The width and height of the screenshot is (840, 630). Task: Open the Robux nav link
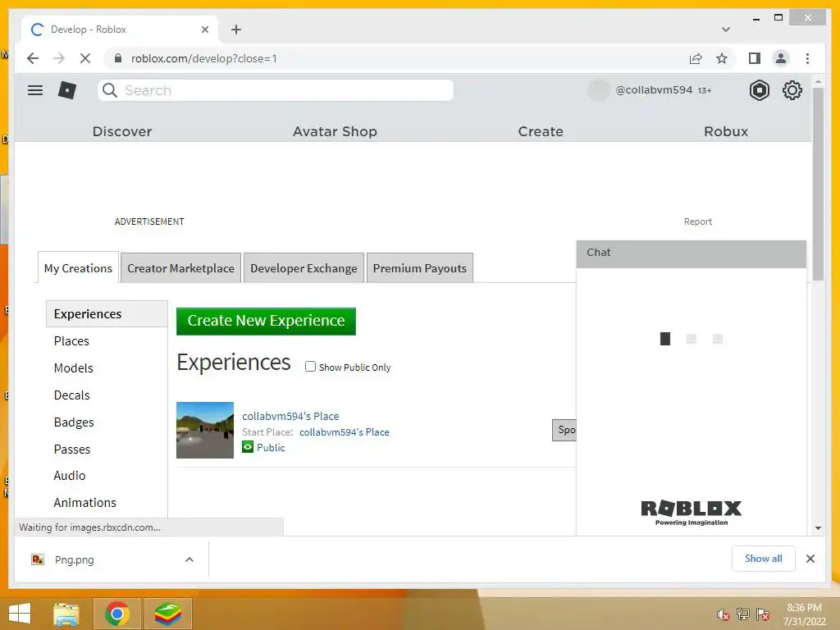coord(726,131)
